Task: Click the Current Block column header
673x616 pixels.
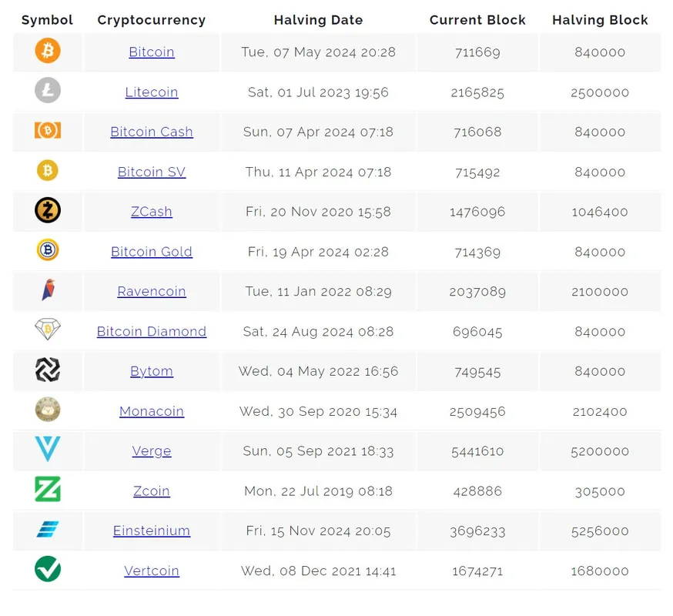Action: [477, 20]
